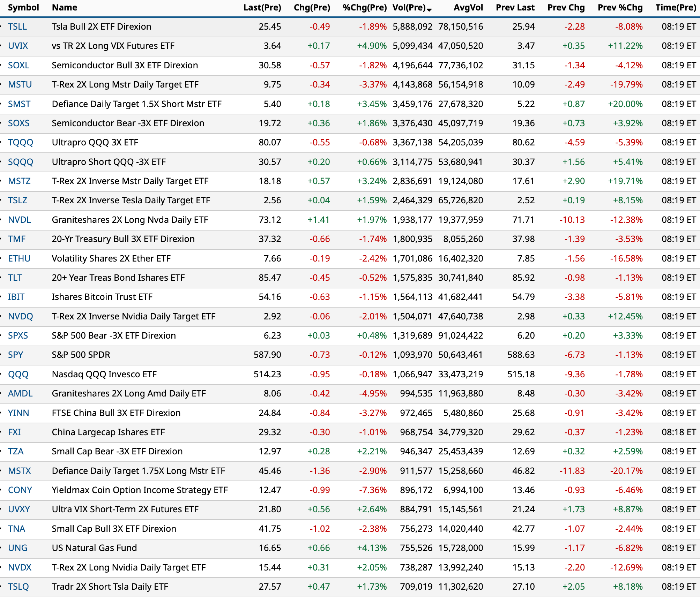The height and width of the screenshot is (597, 700).
Task: Open the UVIX symbol link
Action: tap(18, 46)
